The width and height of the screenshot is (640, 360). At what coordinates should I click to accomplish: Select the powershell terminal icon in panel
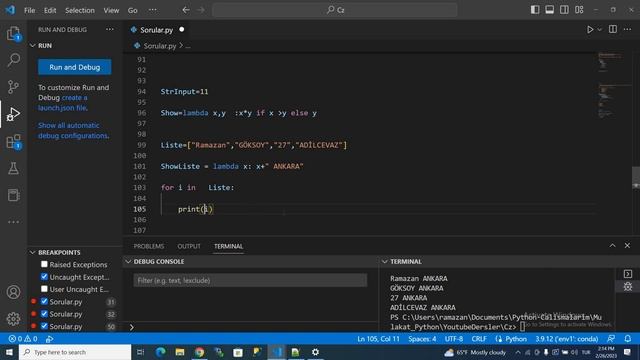pyautogui.click(x=628, y=274)
